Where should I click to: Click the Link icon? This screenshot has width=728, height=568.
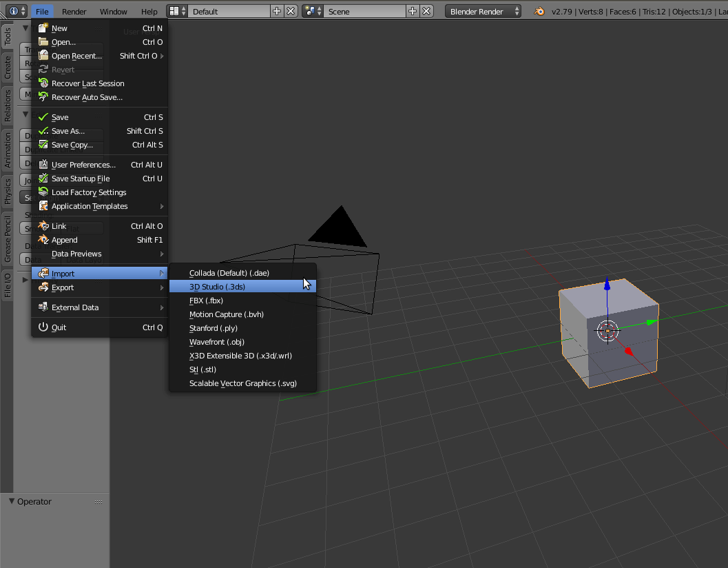point(43,226)
